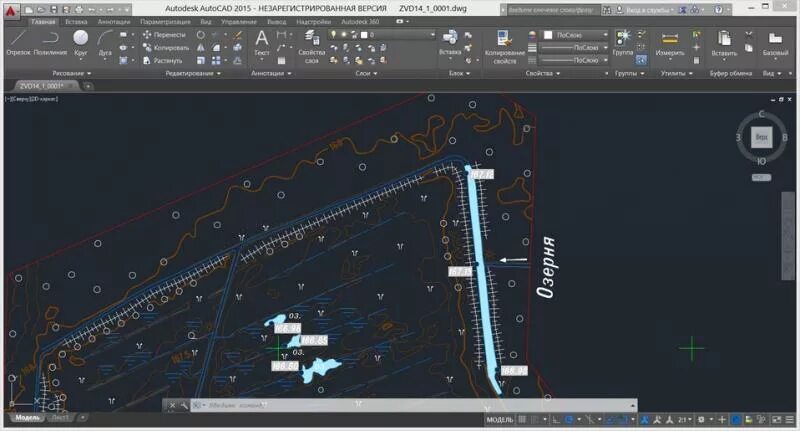
Task: Switch to the Параметризация ribbon tab
Action: [165, 22]
